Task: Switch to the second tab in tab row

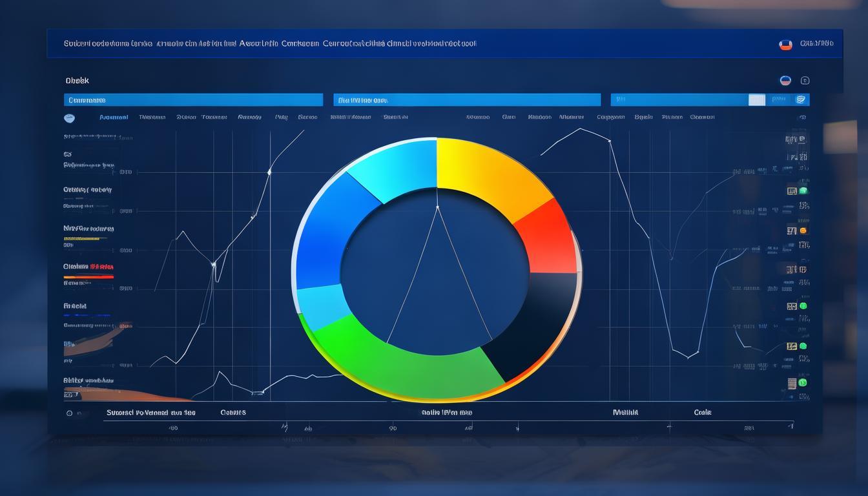Action: point(152,118)
